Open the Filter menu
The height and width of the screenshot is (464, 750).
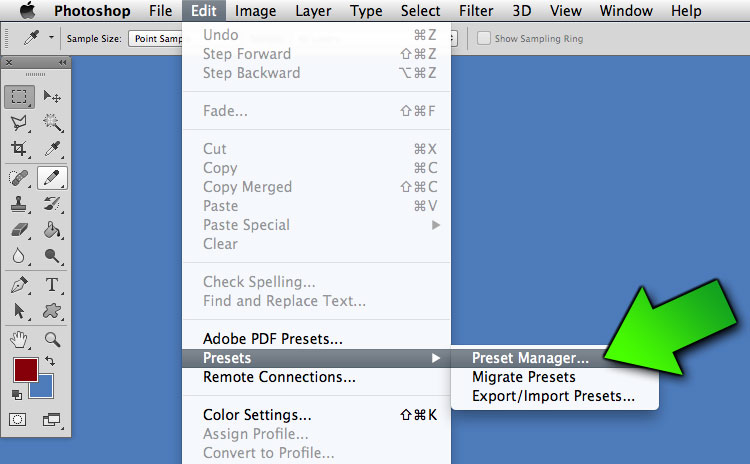(x=476, y=11)
